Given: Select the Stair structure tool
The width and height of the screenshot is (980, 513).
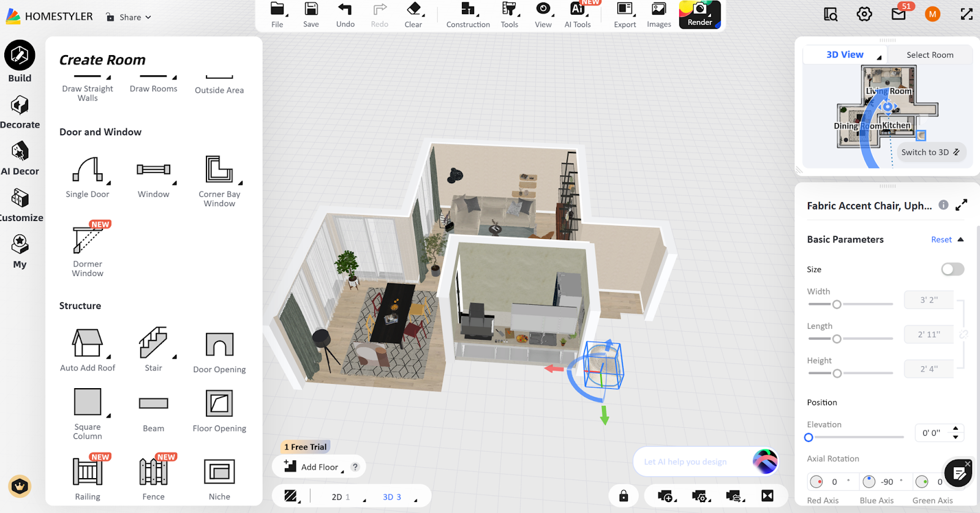Looking at the screenshot, I should coord(153,350).
